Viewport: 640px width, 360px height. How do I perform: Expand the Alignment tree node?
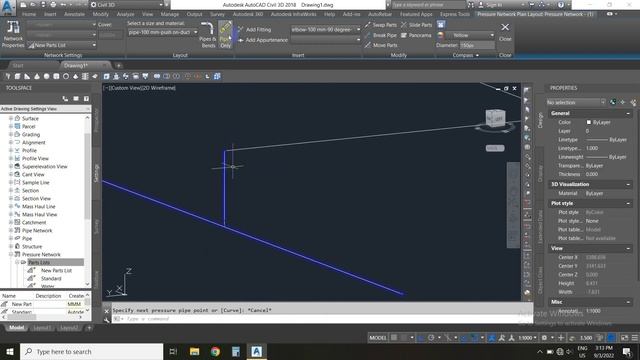click(x=11, y=142)
